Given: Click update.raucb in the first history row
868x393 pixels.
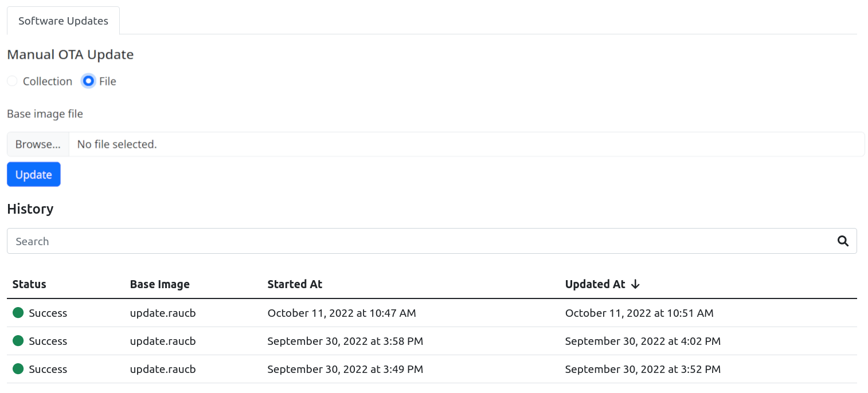Looking at the screenshot, I should point(163,313).
